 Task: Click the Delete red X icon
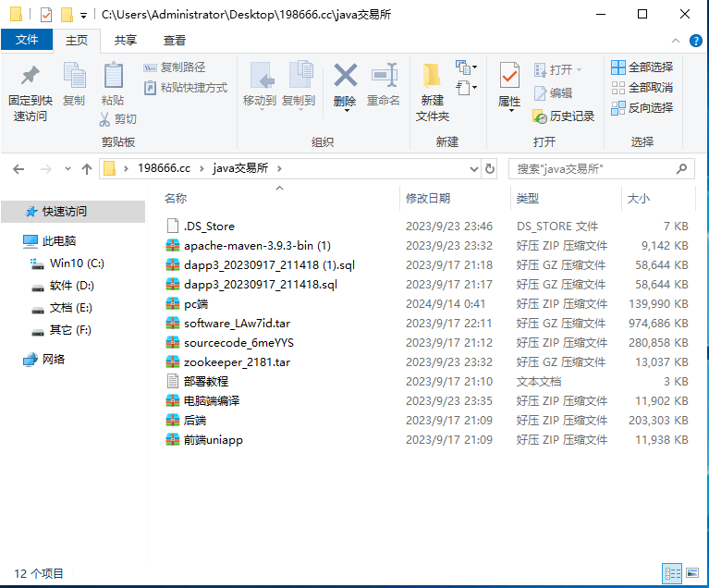[x=345, y=77]
